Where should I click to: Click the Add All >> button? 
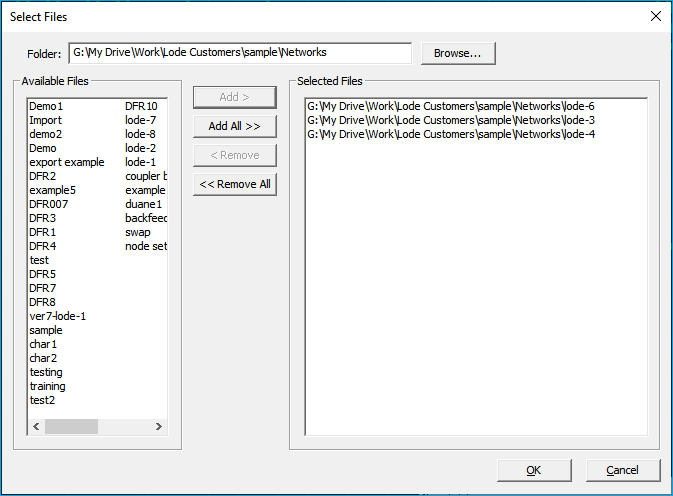click(x=235, y=126)
